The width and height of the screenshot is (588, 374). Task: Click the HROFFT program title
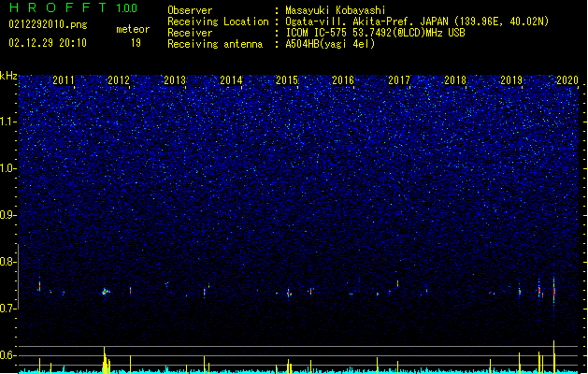tap(58, 7)
